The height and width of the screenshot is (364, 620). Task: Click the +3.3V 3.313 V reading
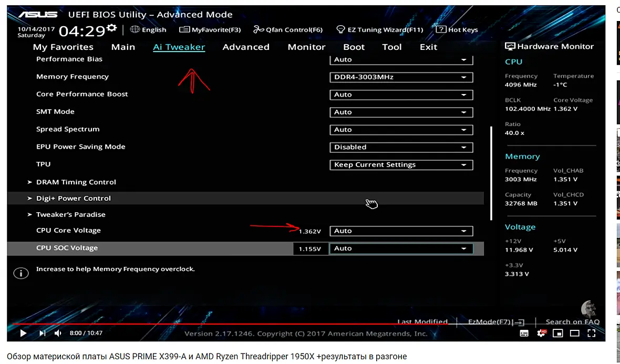click(517, 274)
